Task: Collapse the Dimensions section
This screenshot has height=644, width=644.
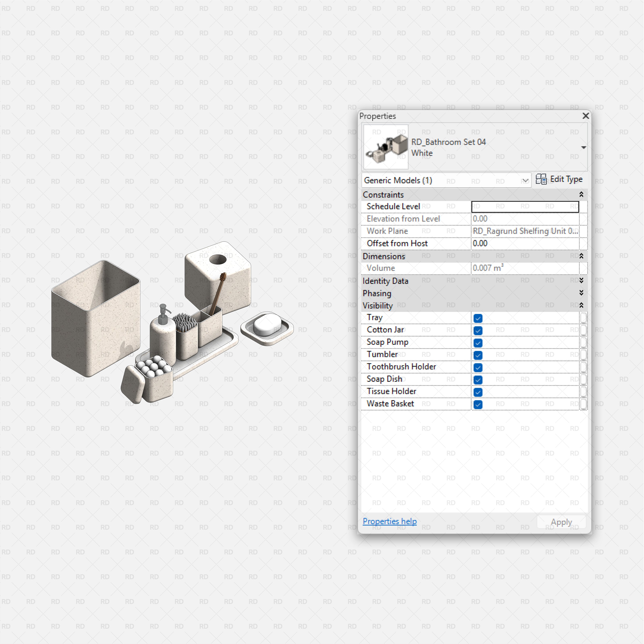Action: pyautogui.click(x=581, y=256)
